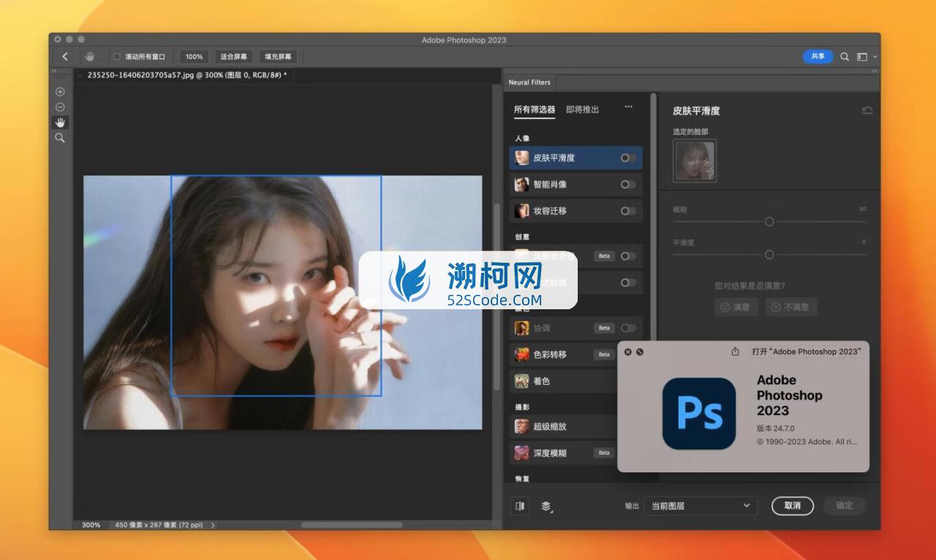
Task: Toggle on the 智能肖像 filter switch
Action: click(628, 184)
